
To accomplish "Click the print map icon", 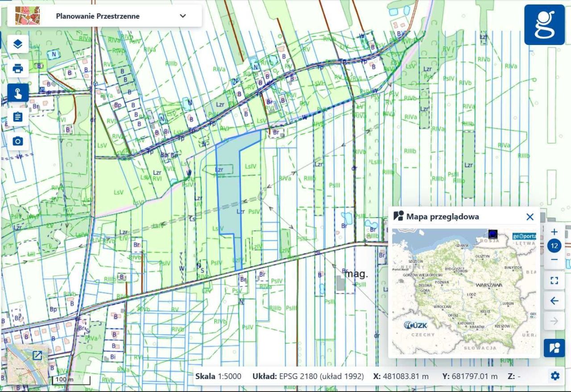I will pos(18,69).
